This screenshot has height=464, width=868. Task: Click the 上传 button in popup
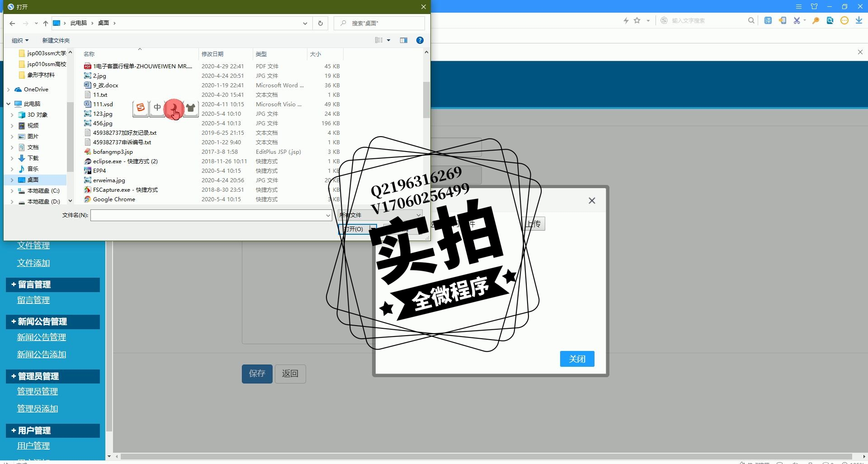click(533, 223)
